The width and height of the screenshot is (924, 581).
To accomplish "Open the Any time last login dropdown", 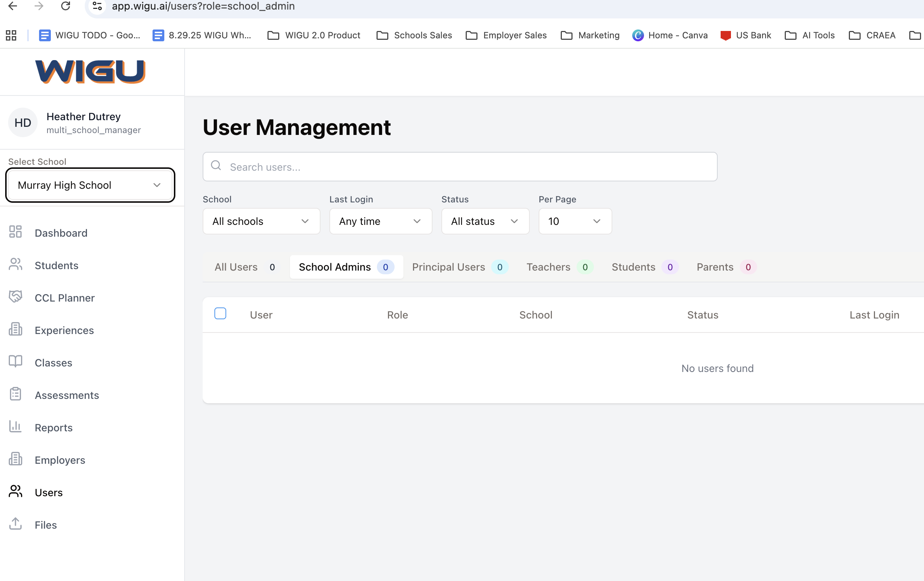I will [380, 221].
